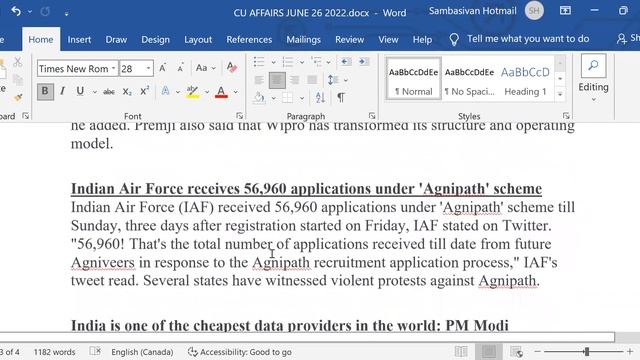Select Align Left paragraph icon

259,80
